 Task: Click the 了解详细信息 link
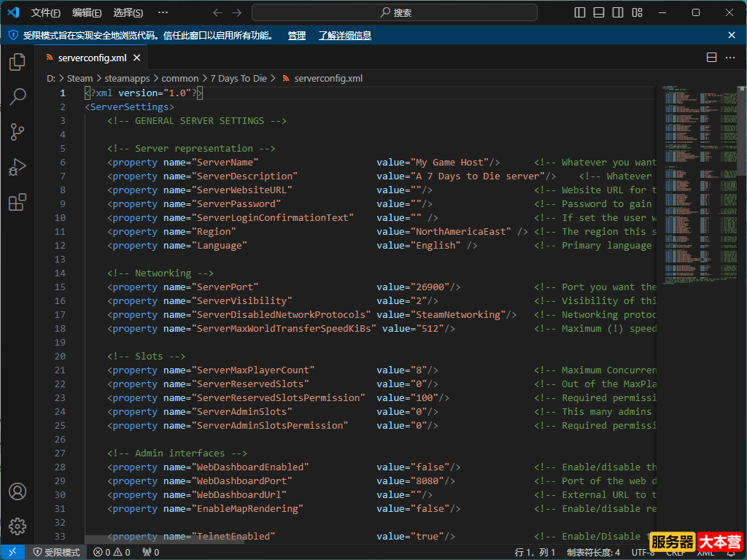click(345, 35)
